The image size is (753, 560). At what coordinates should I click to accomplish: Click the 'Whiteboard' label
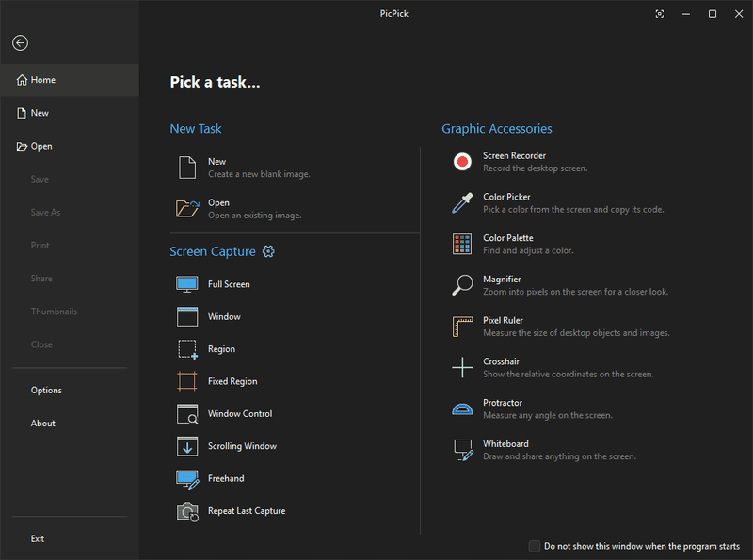click(505, 444)
